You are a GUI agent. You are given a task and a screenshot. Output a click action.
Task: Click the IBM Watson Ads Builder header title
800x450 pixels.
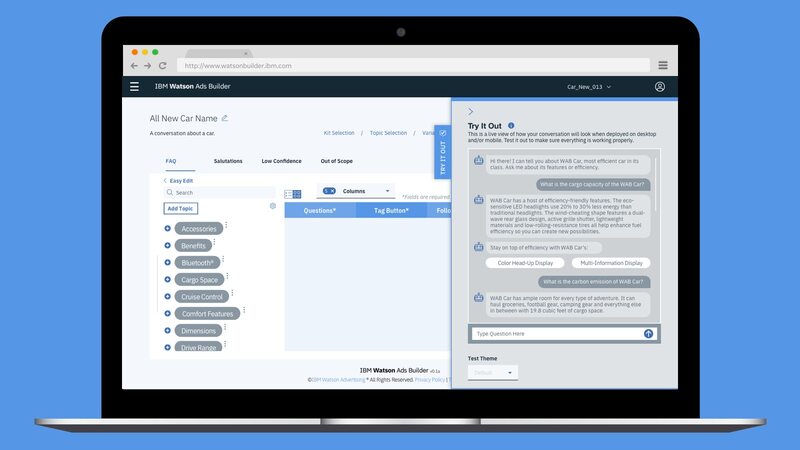[192, 86]
